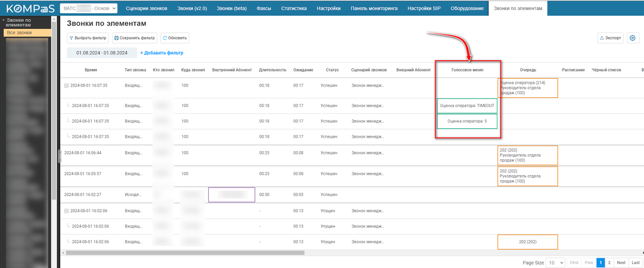This screenshot has width=644, height=268.
Task: Open the Настройки menu
Action: tap(328, 8)
